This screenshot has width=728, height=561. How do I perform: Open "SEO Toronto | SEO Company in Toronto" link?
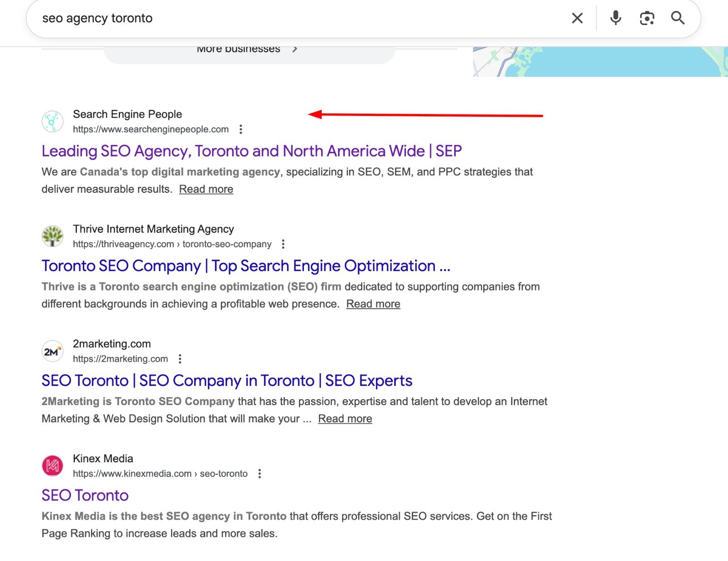227,381
